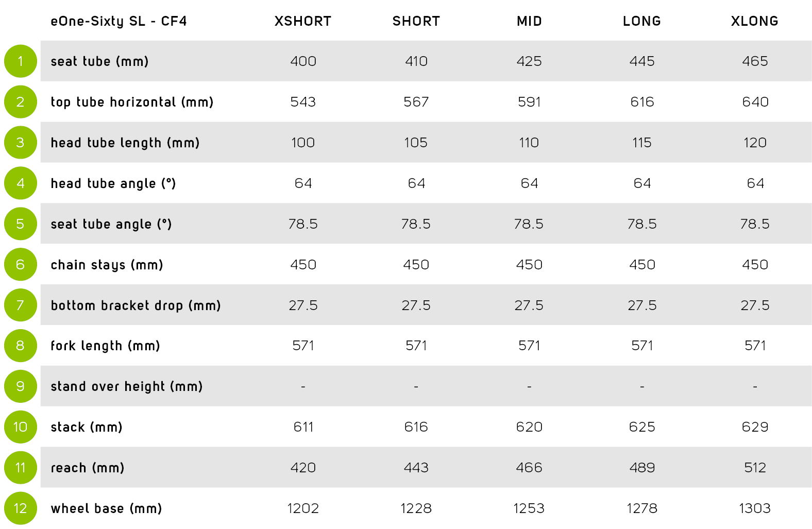The image size is (812, 529).
Task: Click the LONG reach value 489
Action: pos(642,468)
